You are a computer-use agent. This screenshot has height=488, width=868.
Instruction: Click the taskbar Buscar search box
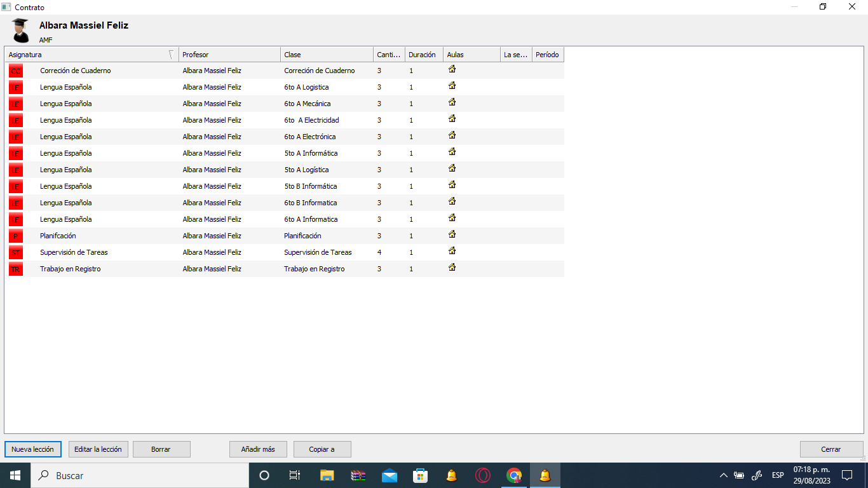coord(140,475)
